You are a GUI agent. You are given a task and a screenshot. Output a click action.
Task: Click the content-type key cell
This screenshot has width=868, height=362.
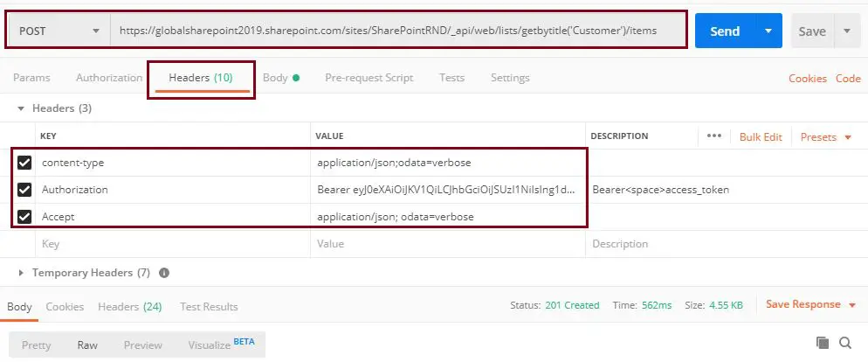(x=173, y=163)
